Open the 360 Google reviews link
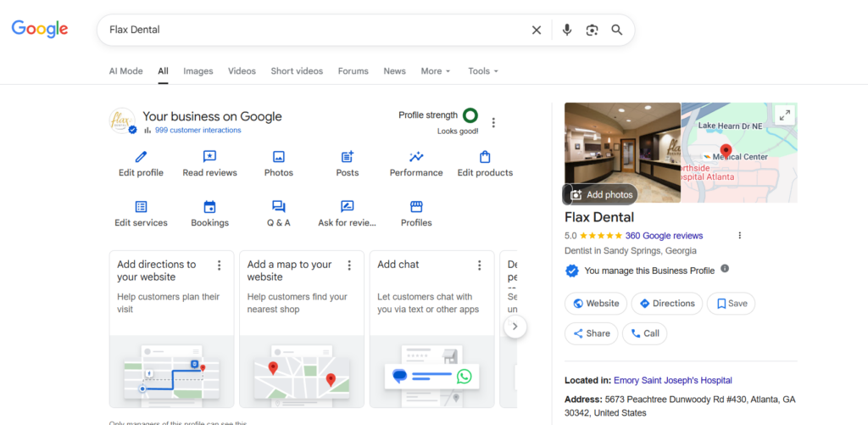Image resolution: width=868 pixels, height=425 pixels. pyautogui.click(x=664, y=236)
